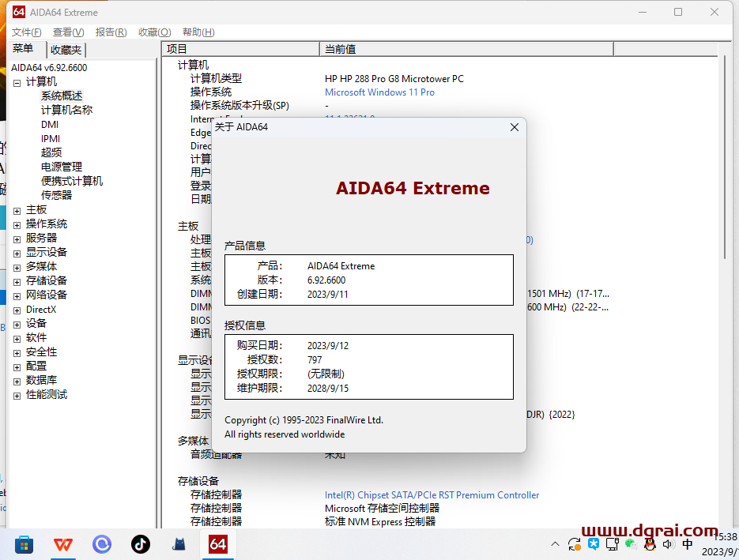Expand the 操作系统 tree node
Viewport: 739px width, 560px height.
coord(17,225)
